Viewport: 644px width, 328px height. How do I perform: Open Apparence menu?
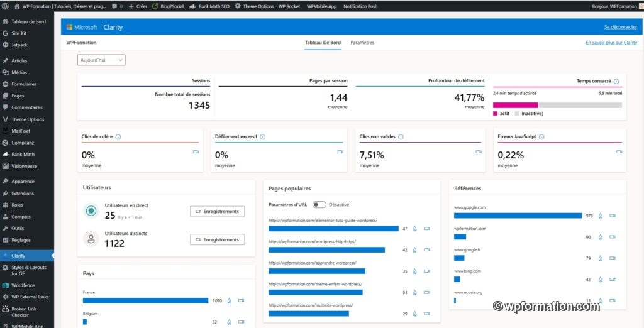tap(26, 182)
